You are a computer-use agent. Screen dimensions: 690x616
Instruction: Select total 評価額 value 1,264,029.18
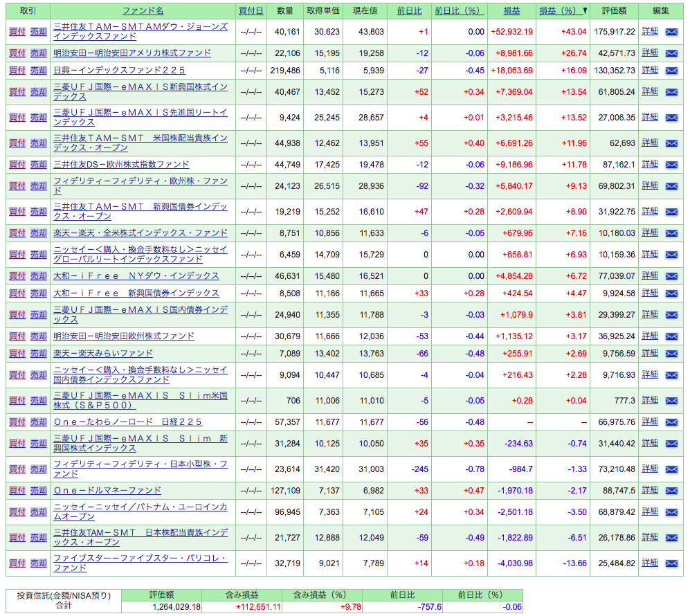(176, 607)
